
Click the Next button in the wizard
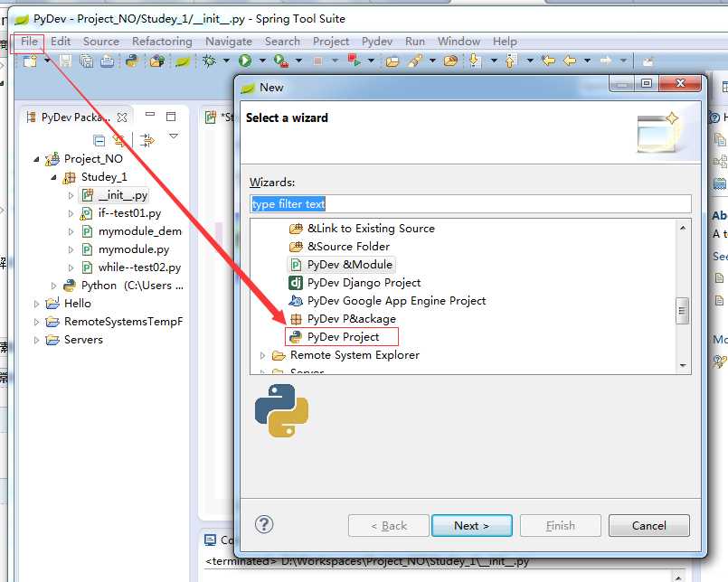(x=472, y=525)
